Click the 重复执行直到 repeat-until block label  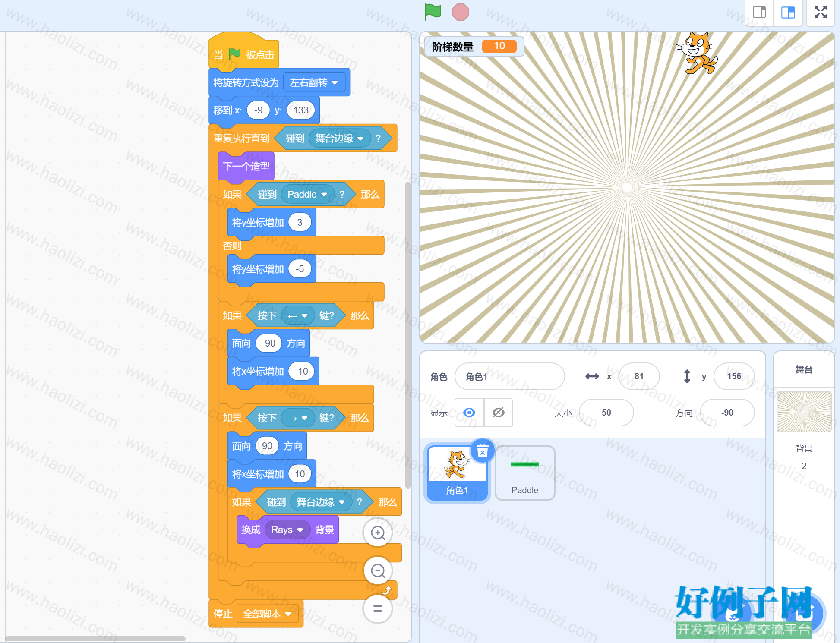click(241, 138)
